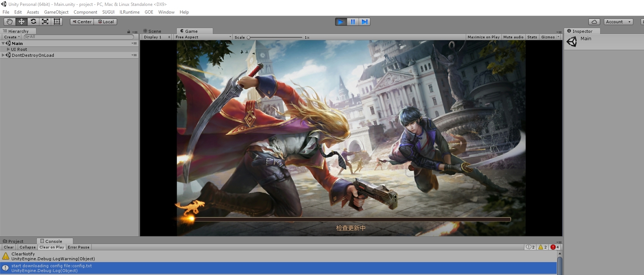Select the Scale tool
The width and height of the screenshot is (644, 275).
click(45, 22)
